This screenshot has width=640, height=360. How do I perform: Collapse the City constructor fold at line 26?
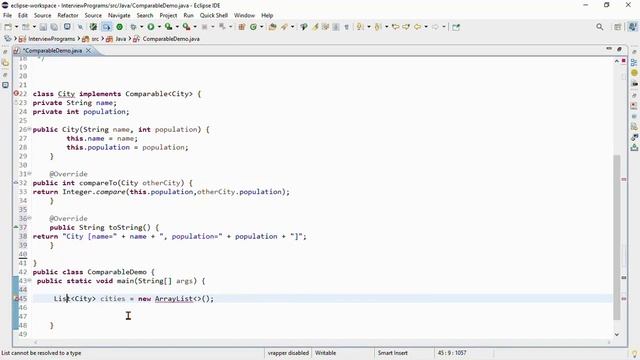[29, 129]
